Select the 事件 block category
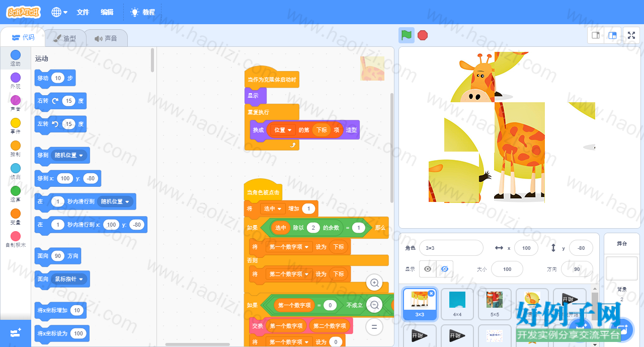Image resolution: width=644 pixels, height=347 pixels. [x=16, y=126]
